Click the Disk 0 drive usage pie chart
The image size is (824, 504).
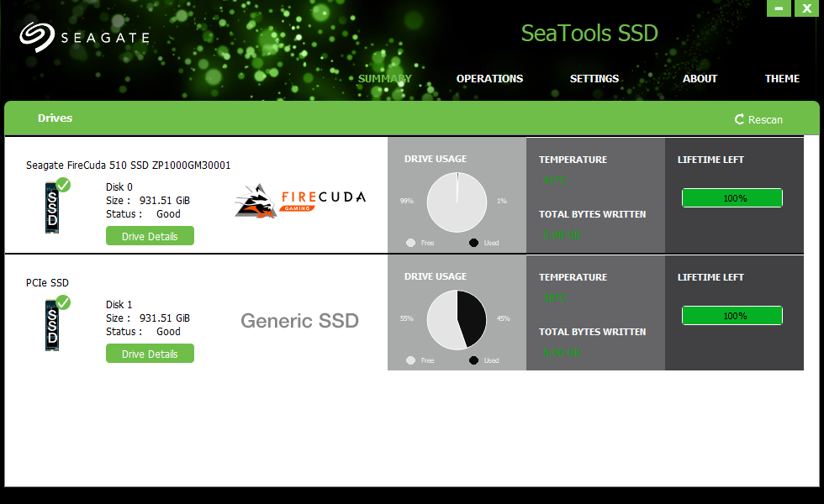(x=457, y=202)
